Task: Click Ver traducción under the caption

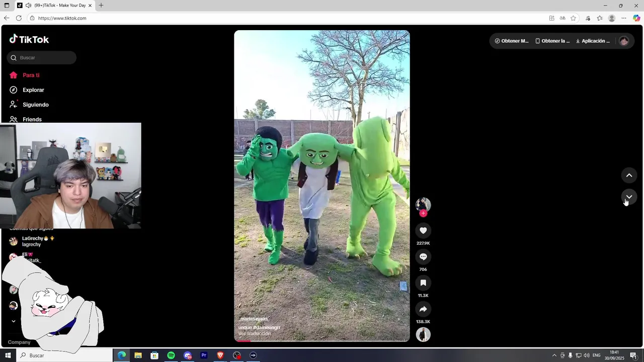Action: (x=255, y=333)
